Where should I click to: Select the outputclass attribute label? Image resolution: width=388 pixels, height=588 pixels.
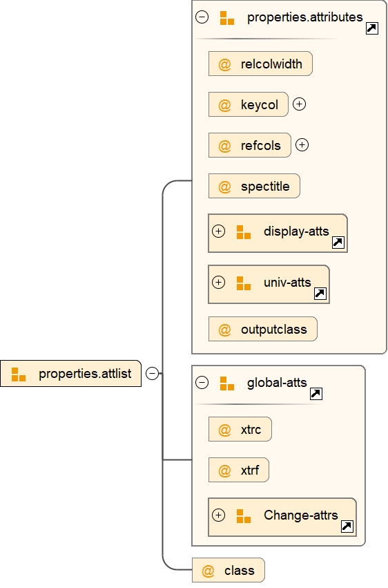click(274, 330)
